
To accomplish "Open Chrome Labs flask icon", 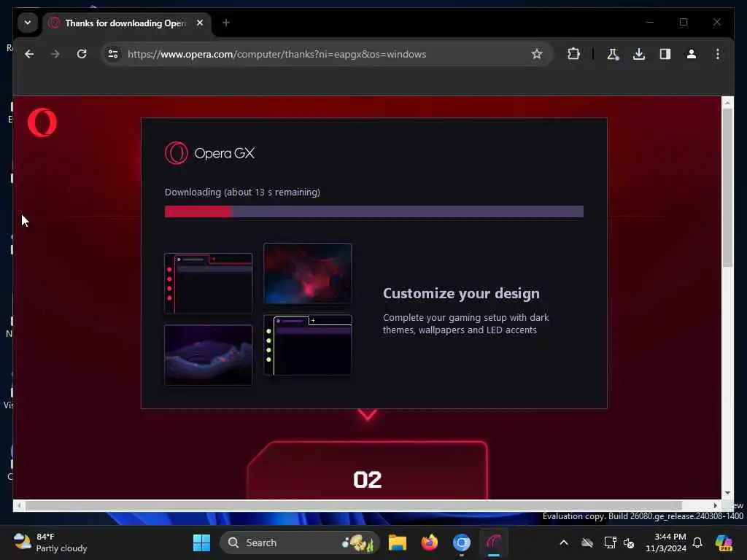I will (x=613, y=54).
